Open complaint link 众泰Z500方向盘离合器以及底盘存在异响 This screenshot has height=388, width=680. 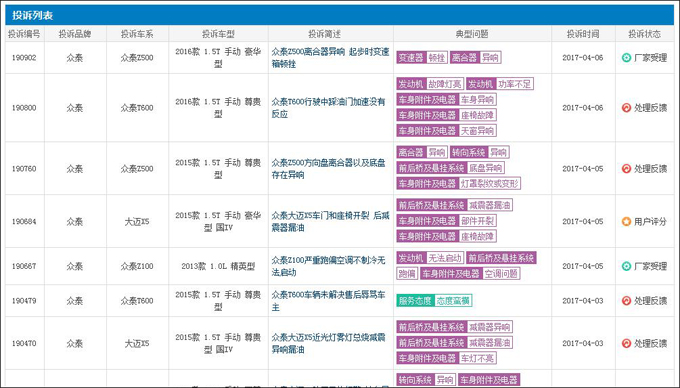point(328,169)
